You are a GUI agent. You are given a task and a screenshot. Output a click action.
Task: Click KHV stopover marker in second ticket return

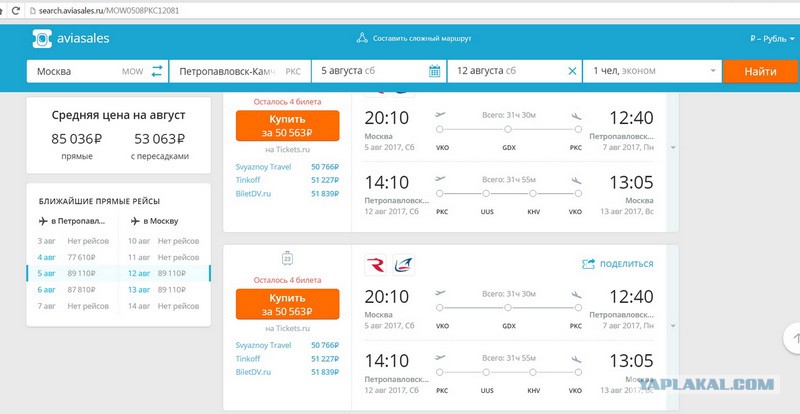[x=533, y=373]
